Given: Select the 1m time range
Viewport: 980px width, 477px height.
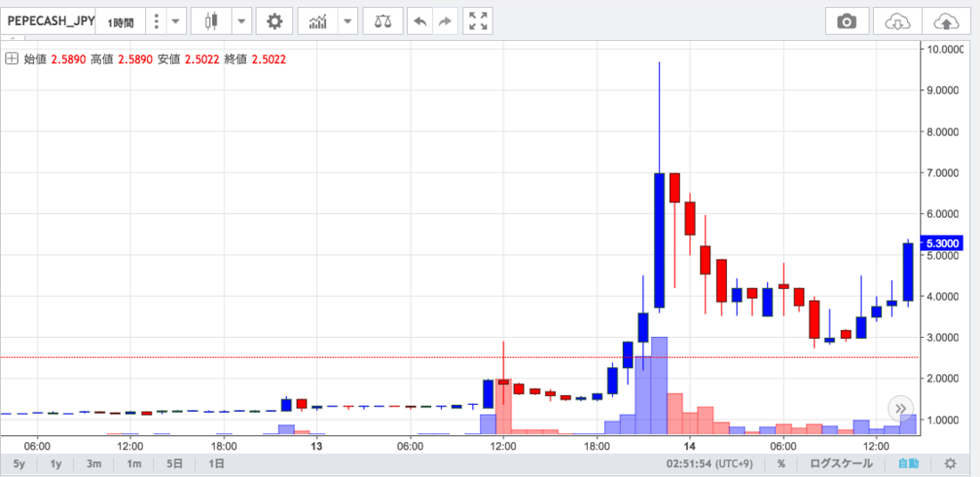Looking at the screenshot, I should [x=134, y=464].
